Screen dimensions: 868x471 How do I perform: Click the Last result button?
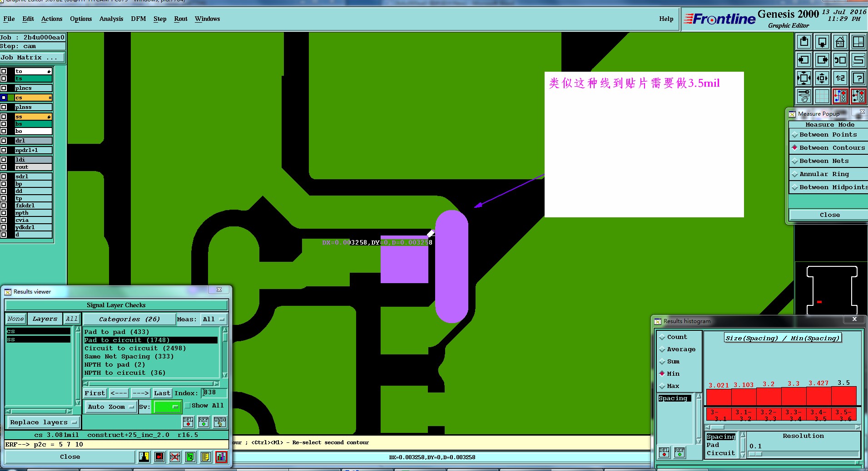point(162,393)
